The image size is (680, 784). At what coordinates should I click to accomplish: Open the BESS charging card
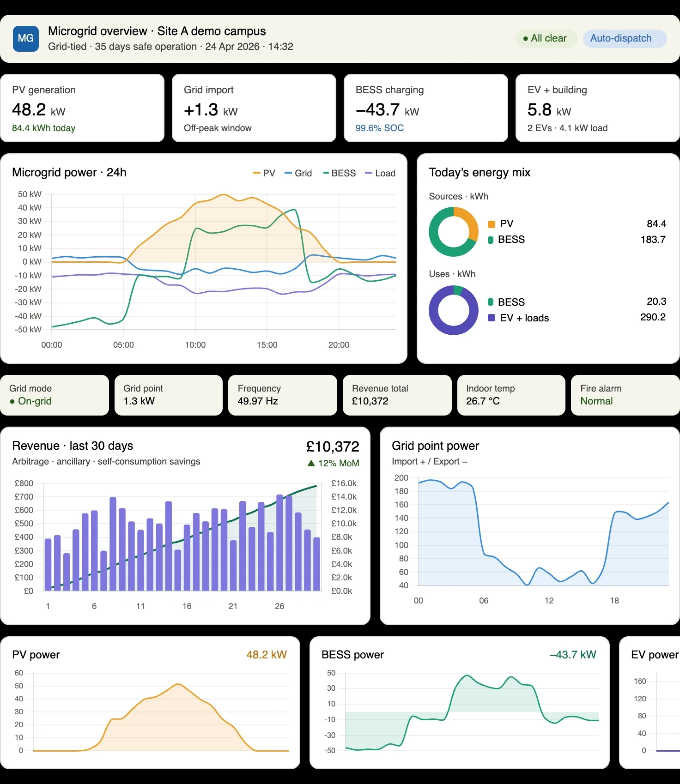tap(426, 108)
